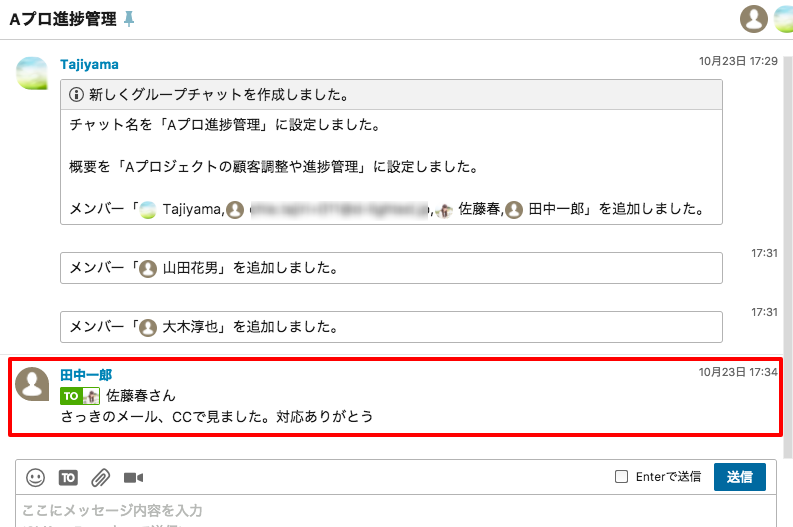
Task: Click Tajiyama's sky avatar beside the message
Action: 32,73
